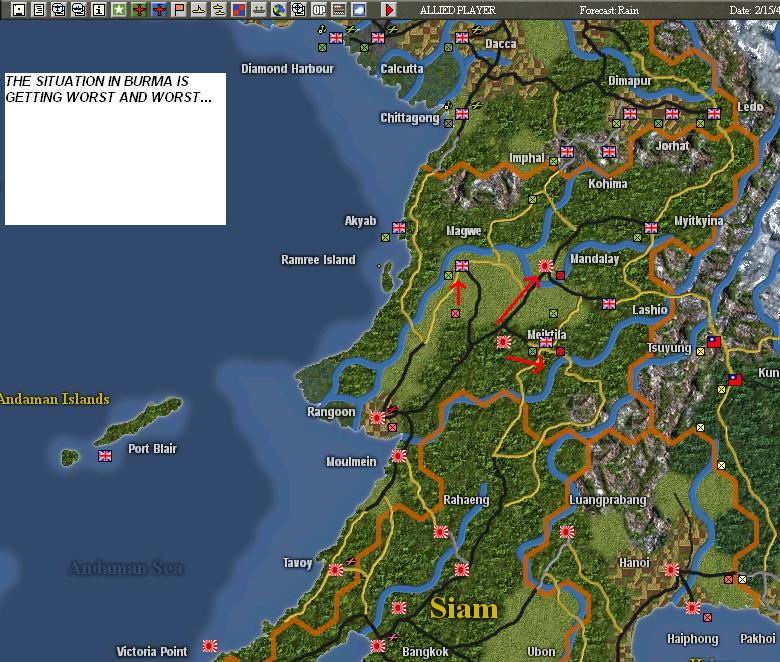Select the Japanese flag near Mandalay
Image resolution: width=780 pixels, height=662 pixels.
click(x=546, y=266)
